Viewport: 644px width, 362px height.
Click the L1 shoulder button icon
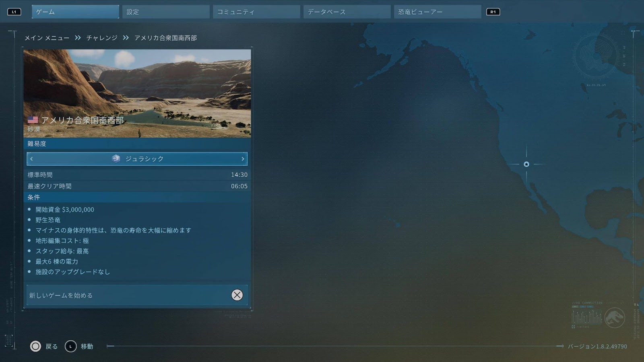pos(14,12)
